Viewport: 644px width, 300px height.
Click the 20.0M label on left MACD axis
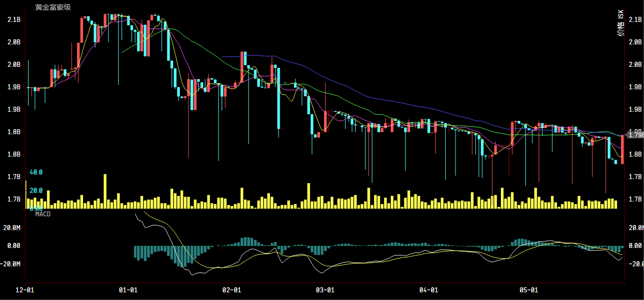tap(13, 228)
